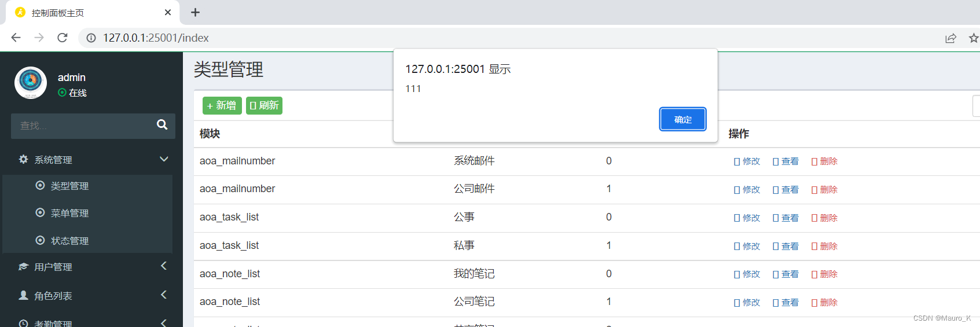The height and width of the screenshot is (327, 980).
Task: Click the admin avatar image
Action: 31,83
